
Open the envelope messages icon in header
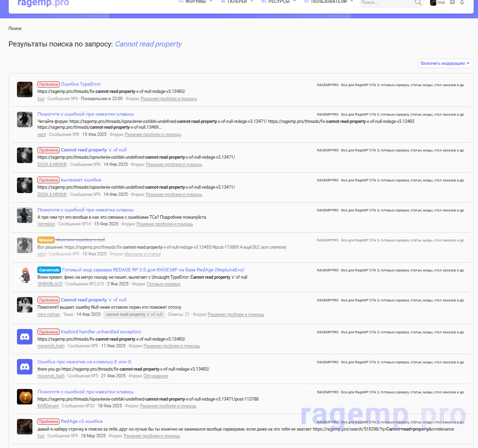click(452, 2)
